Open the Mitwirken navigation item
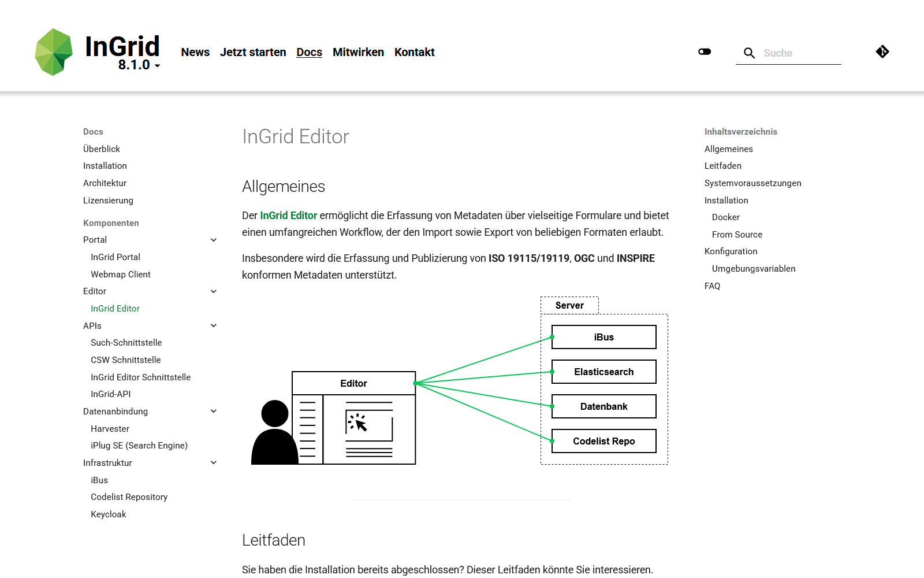This screenshot has height=578, width=924. point(358,52)
